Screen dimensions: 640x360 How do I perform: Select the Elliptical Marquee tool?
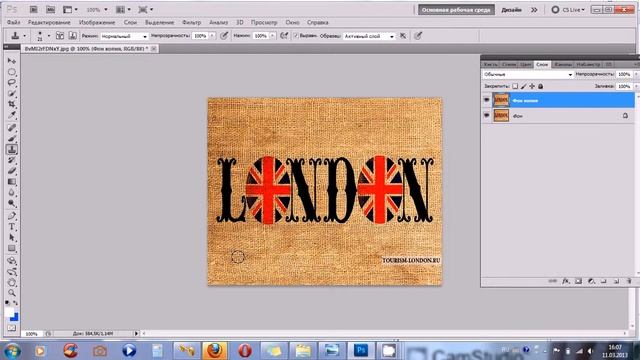(11, 72)
